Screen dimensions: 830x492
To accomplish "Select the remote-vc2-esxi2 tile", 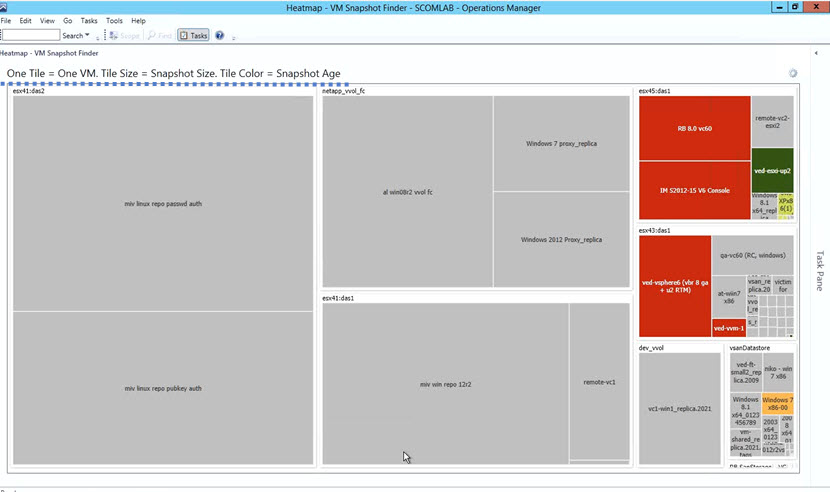I will click(772, 122).
